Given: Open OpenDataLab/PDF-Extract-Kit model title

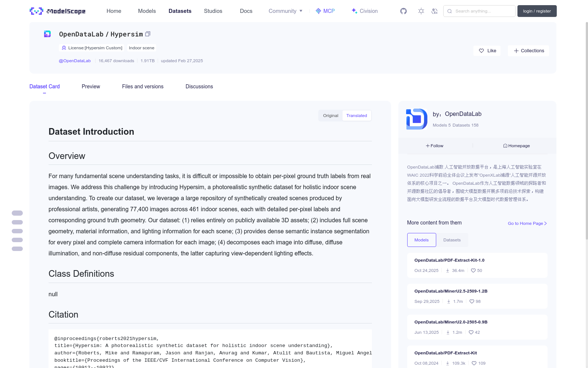Looking at the screenshot, I should 446,353.
